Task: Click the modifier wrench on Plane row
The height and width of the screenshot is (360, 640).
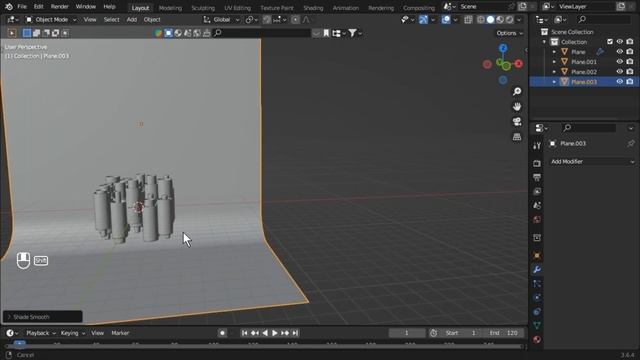Action: point(600,52)
